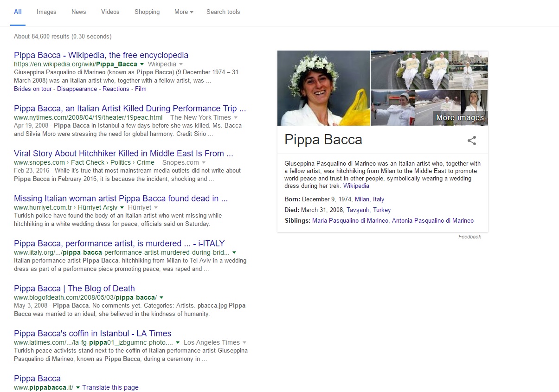Expand the gray Wikipedia source dropdown

click(x=181, y=64)
